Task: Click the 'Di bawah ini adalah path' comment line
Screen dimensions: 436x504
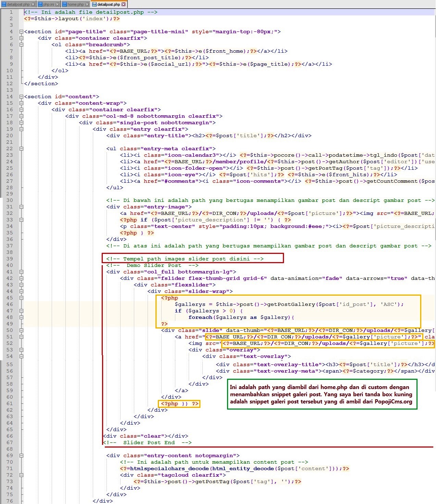Action: (271, 200)
